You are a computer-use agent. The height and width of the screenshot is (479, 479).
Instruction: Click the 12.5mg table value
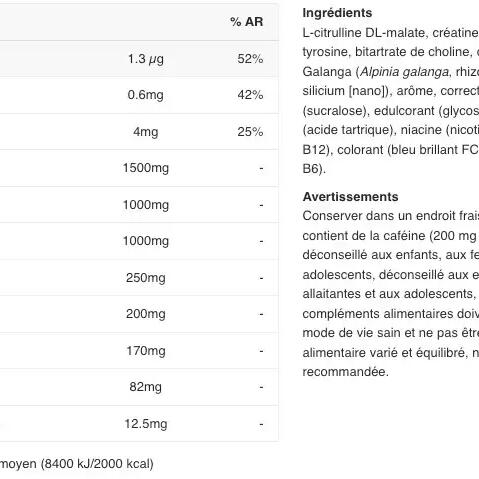point(146,424)
